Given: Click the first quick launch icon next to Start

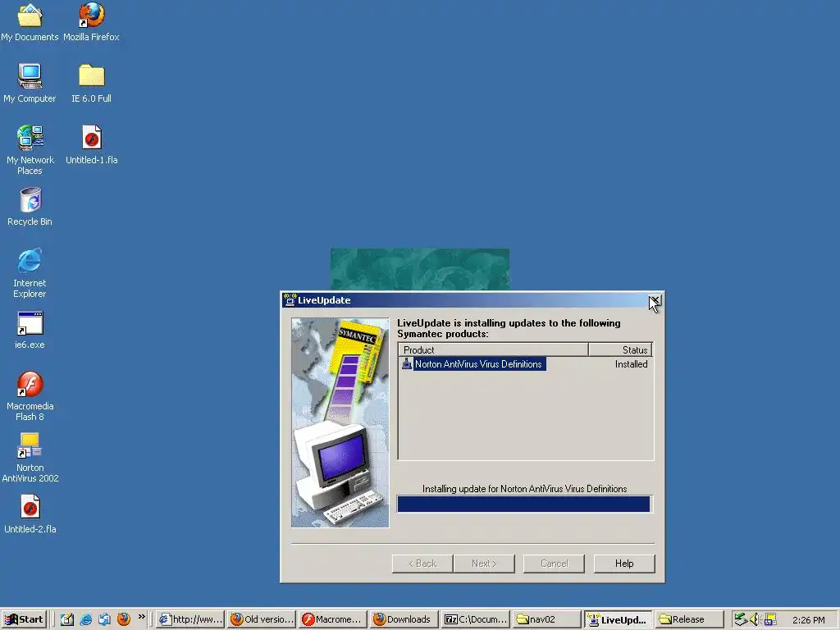Looking at the screenshot, I should click(67, 619).
